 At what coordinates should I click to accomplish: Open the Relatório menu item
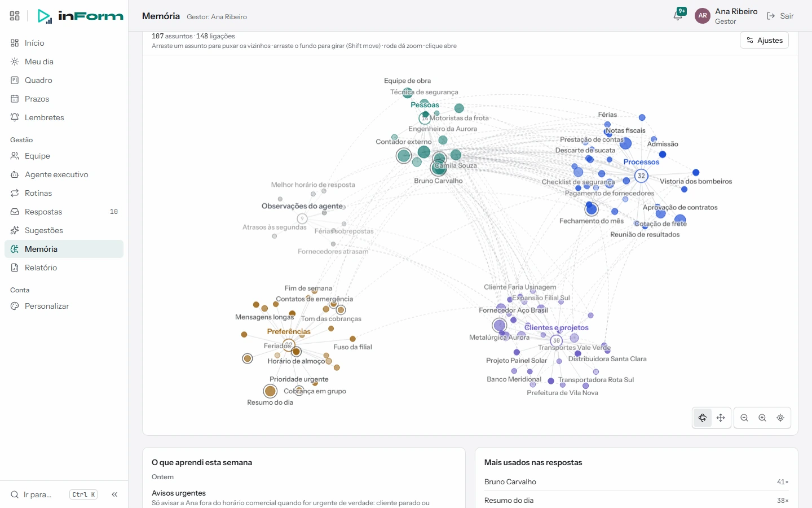64,268
